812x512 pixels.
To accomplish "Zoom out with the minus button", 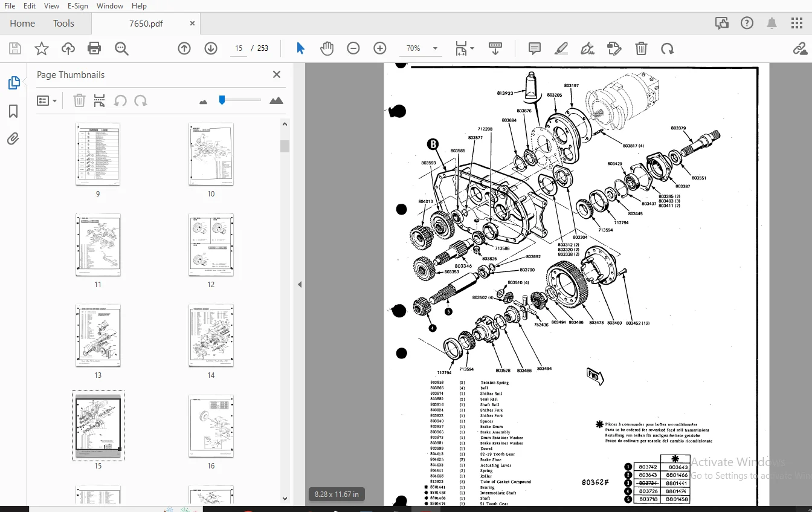I will click(x=353, y=48).
